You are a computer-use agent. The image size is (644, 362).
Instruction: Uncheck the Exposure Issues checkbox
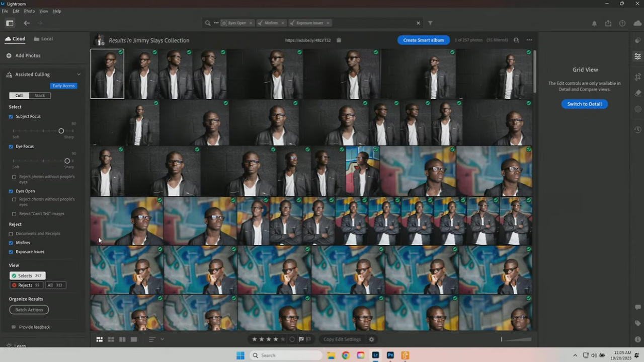tap(11, 252)
